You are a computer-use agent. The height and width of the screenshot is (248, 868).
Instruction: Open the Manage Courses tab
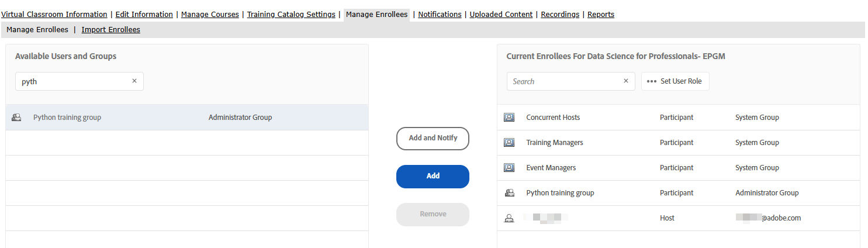(210, 14)
